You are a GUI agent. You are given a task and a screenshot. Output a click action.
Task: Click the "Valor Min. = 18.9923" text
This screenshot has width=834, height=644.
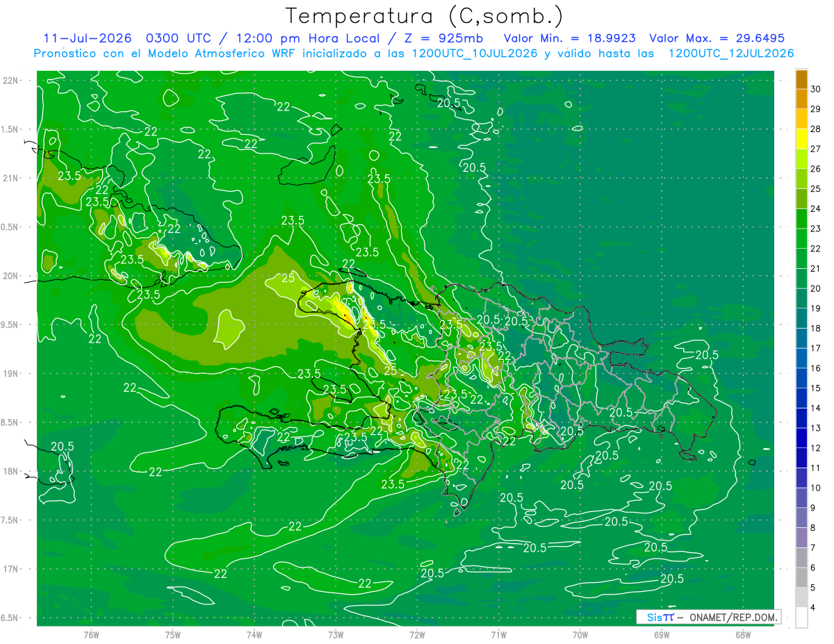coord(569,38)
